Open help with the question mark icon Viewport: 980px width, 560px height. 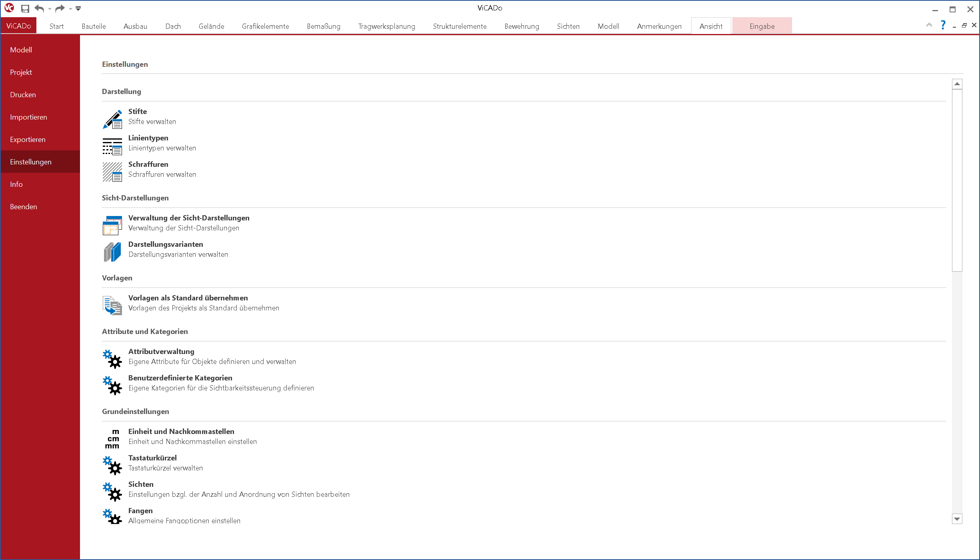tap(943, 25)
